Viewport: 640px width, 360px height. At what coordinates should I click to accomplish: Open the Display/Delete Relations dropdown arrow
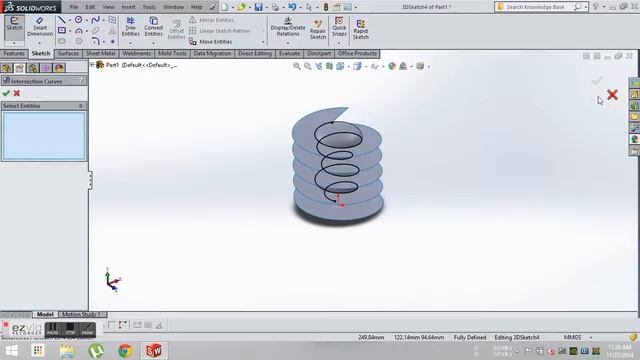[x=288, y=43]
